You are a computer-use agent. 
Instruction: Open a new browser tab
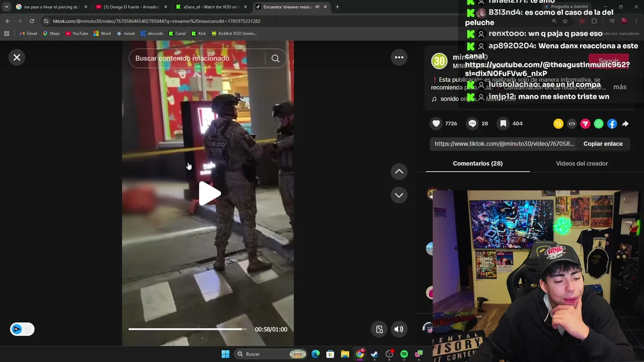(337, 7)
